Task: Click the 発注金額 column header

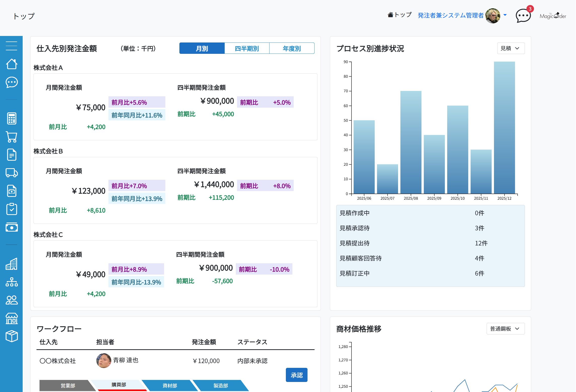Action: pyautogui.click(x=204, y=342)
